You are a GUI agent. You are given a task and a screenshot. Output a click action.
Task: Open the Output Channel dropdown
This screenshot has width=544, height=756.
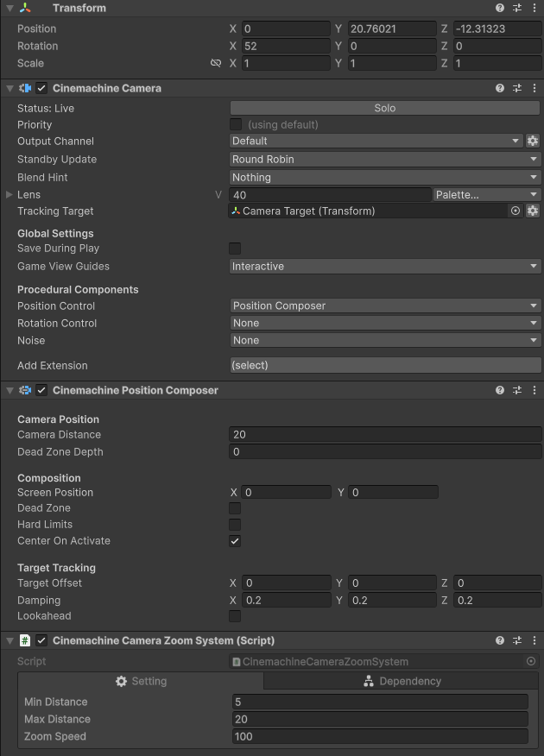(x=376, y=141)
